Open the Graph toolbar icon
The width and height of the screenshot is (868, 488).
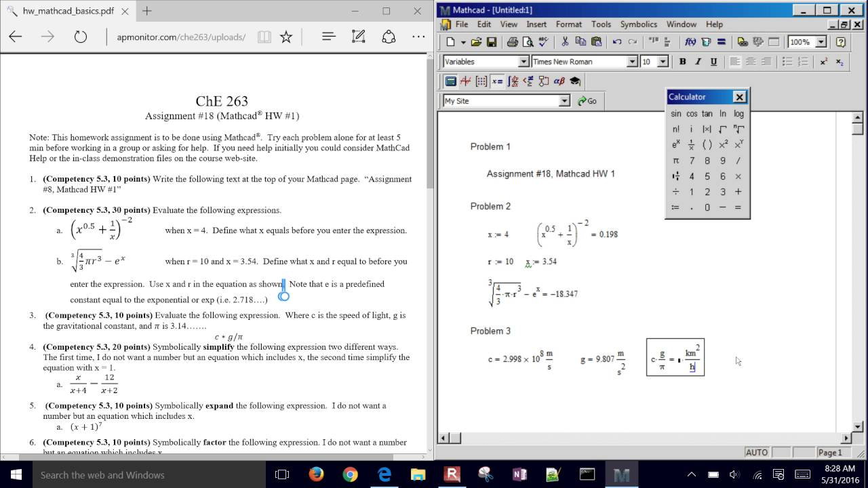coord(466,81)
